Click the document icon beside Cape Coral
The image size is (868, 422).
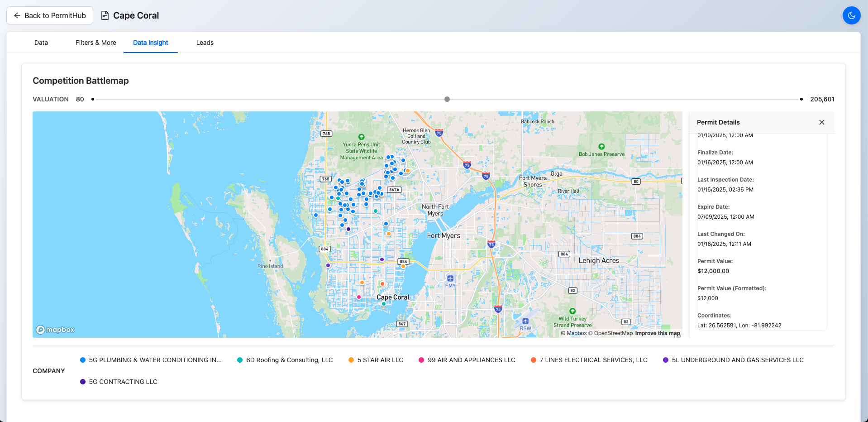[x=105, y=15]
